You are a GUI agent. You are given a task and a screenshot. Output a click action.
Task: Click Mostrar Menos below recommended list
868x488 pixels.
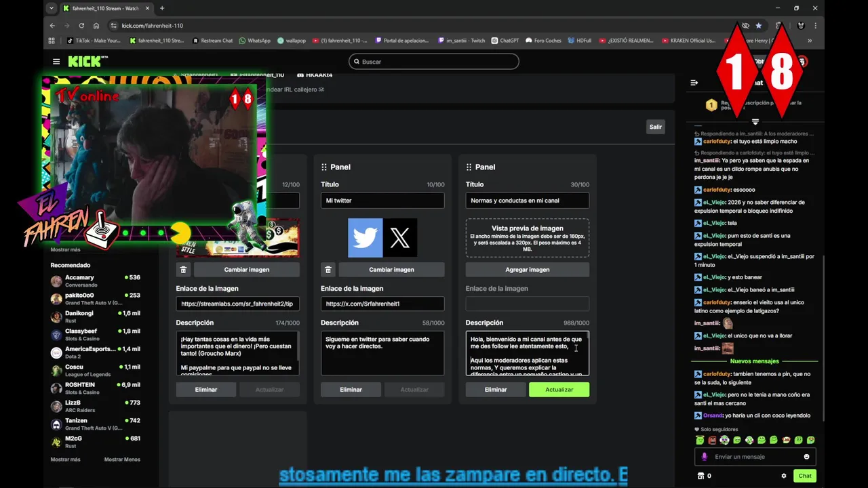tap(122, 460)
